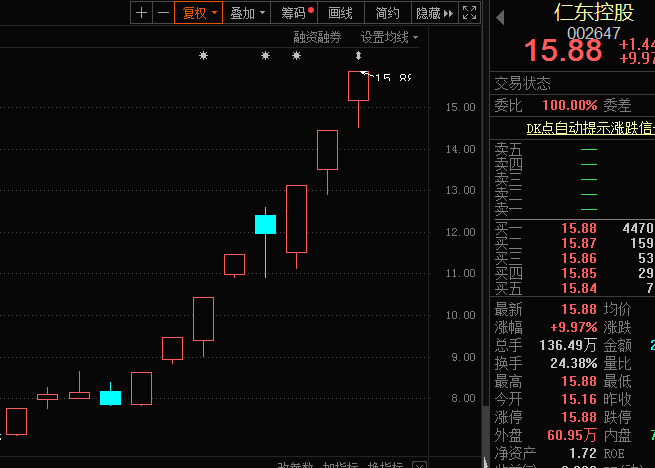This screenshot has width=655, height=468.
Task: Click the leftmost star event marker above chart
Action: (x=204, y=56)
